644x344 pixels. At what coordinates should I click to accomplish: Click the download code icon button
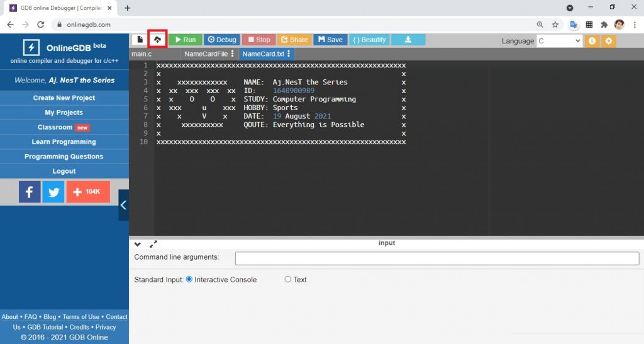[408, 40]
